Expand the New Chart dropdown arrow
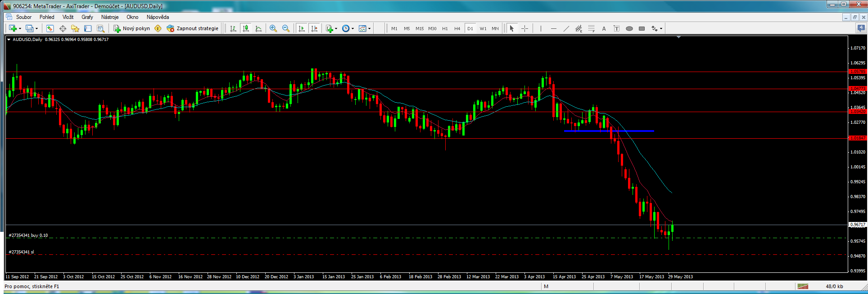This screenshot has width=868, height=294. click(20, 28)
